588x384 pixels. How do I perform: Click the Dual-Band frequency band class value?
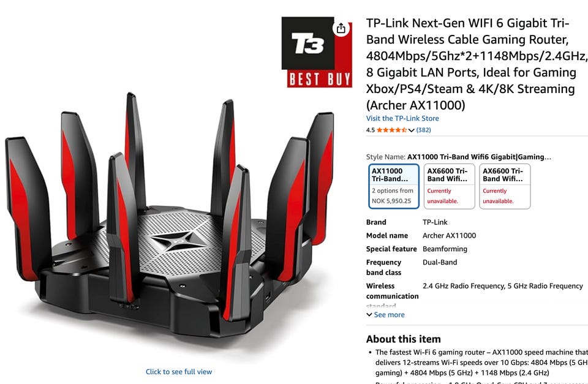[x=440, y=263]
